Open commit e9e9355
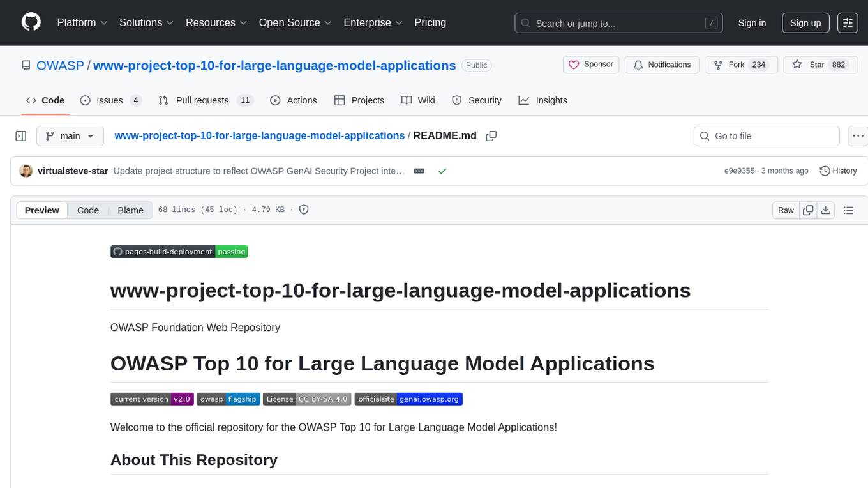868x488 pixels. pyautogui.click(x=739, y=171)
